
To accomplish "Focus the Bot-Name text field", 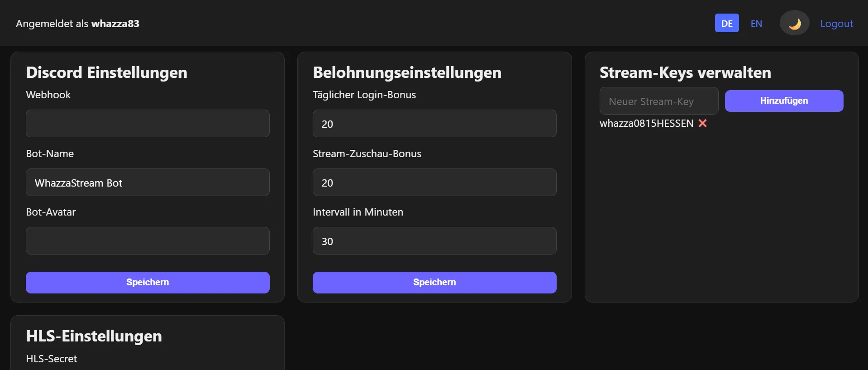I will (x=148, y=183).
